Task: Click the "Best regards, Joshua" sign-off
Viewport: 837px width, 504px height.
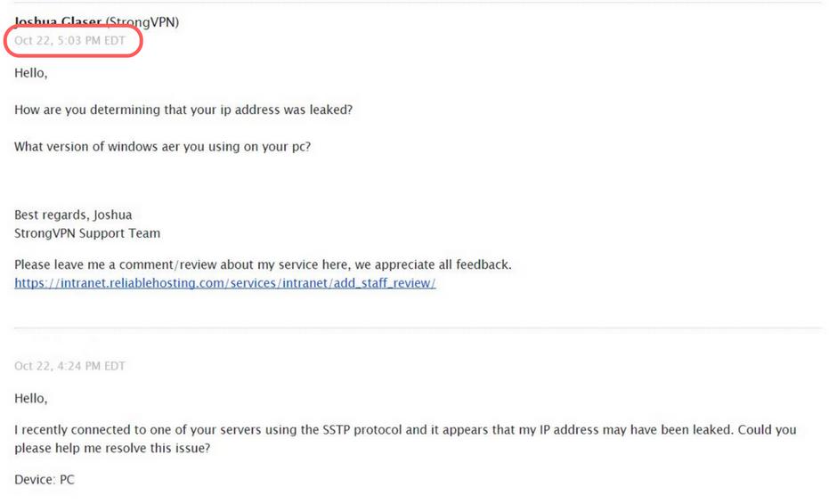Action: click(x=73, y=215)
